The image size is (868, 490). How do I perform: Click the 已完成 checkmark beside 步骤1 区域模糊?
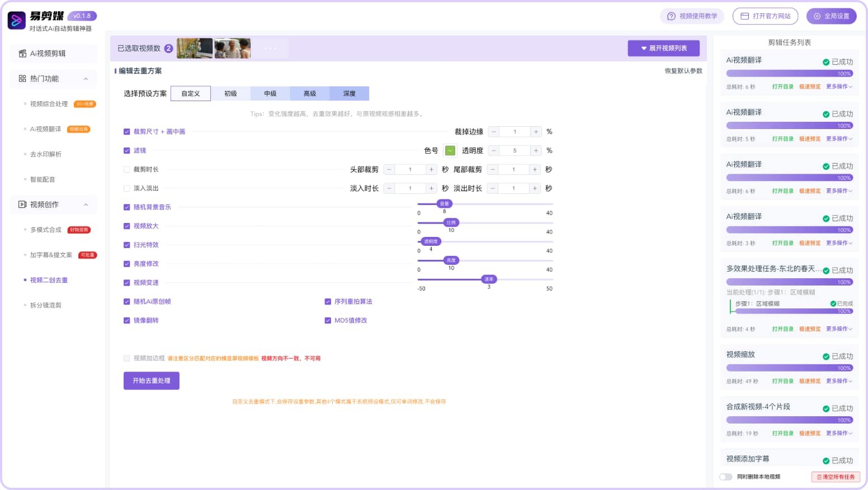[833, 304]
